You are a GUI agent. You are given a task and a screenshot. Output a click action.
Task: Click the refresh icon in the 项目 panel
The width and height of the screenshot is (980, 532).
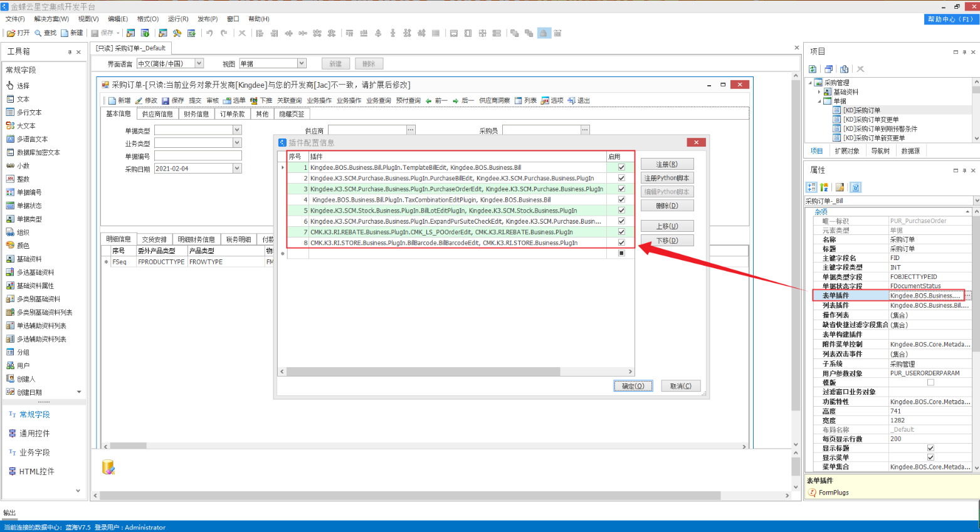pyautogui.click(x=813, y=69)
